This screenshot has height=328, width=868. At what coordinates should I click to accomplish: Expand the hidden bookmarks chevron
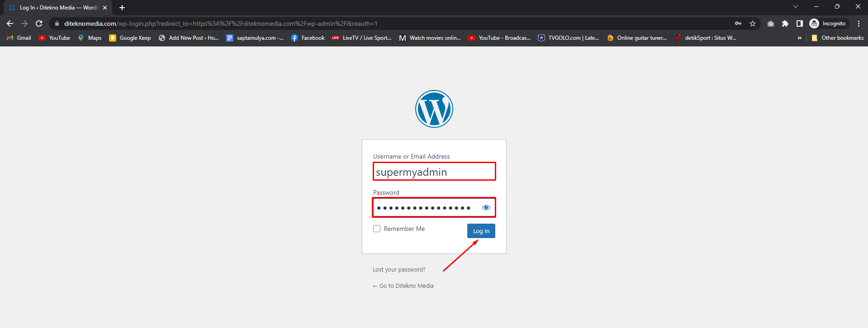(x=800, y=38)
